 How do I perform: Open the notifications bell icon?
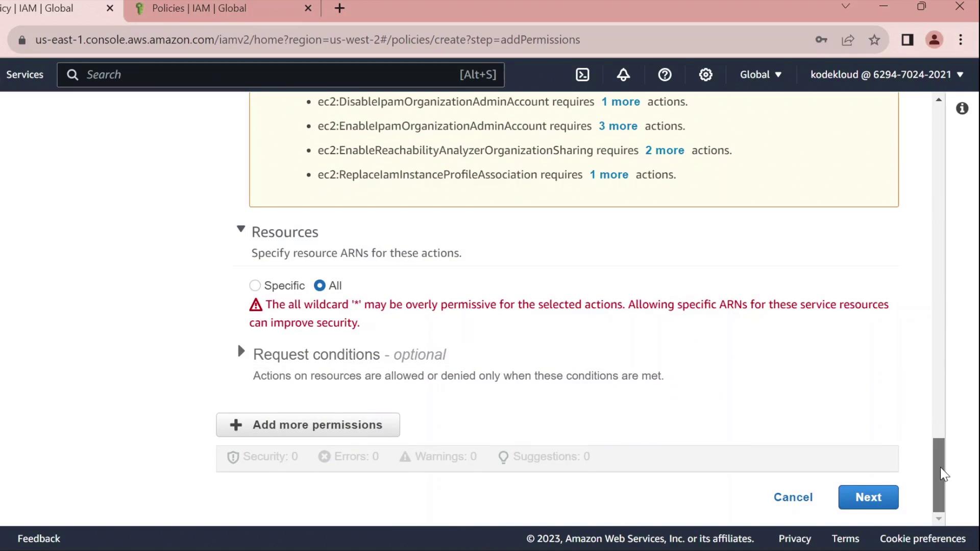pos(623,74)
